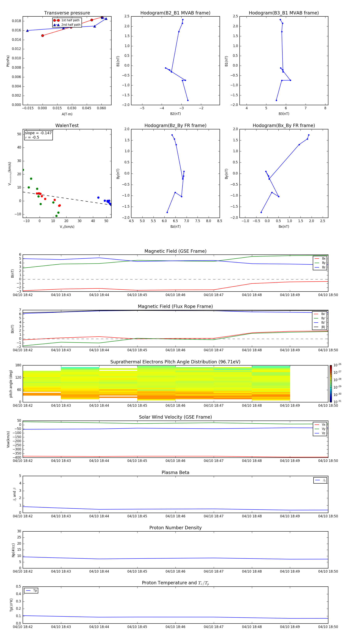Click the "A(T·m)" x-axis label
Screen dimensions: 351x644
coord(67,114)
